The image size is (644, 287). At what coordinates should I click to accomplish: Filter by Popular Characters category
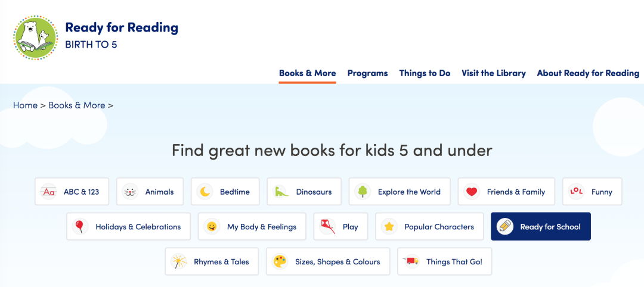pyautogui.click(x=429, y=226)
